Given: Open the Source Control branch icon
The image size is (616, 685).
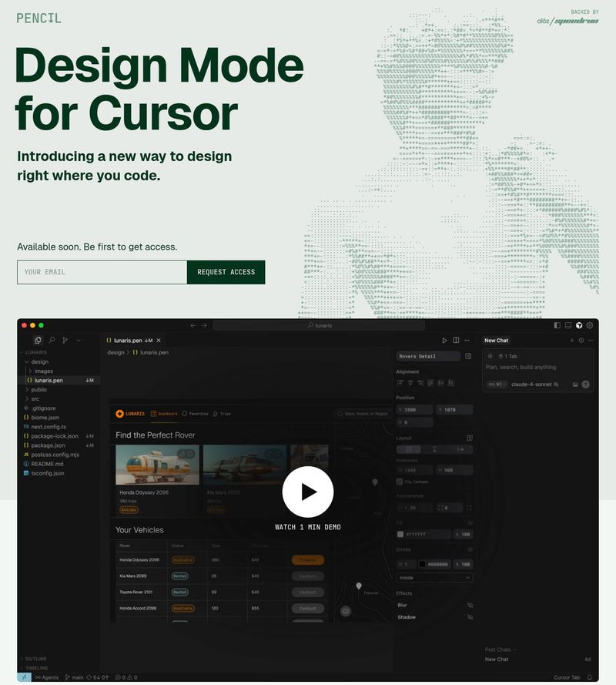Looking at the screenshot, I should pos(65,340).
